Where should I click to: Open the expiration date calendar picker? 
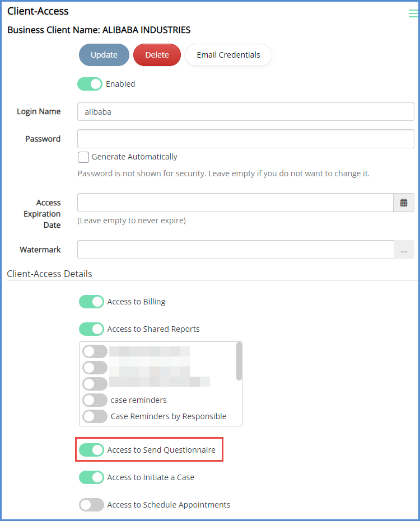(404, 203)
